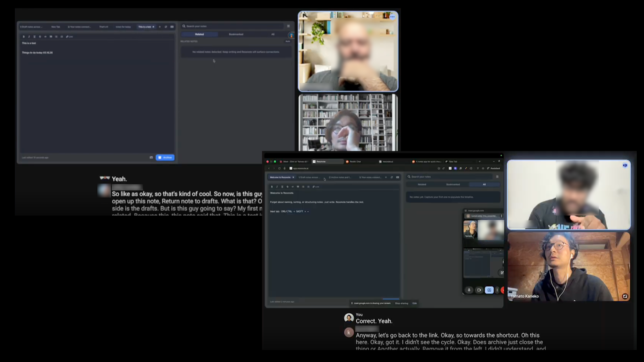Toggle screen share button in Meet mini window
644x362 pixels.
coord(489,290)
